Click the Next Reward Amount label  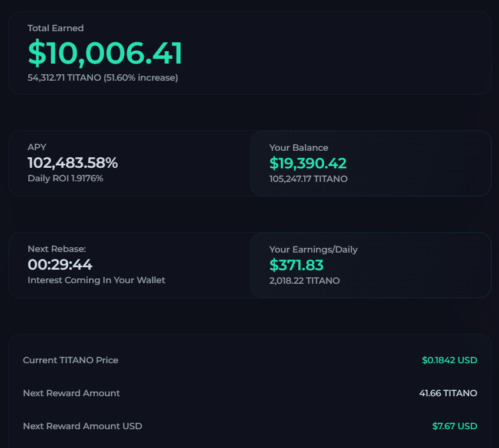point(71,393)
